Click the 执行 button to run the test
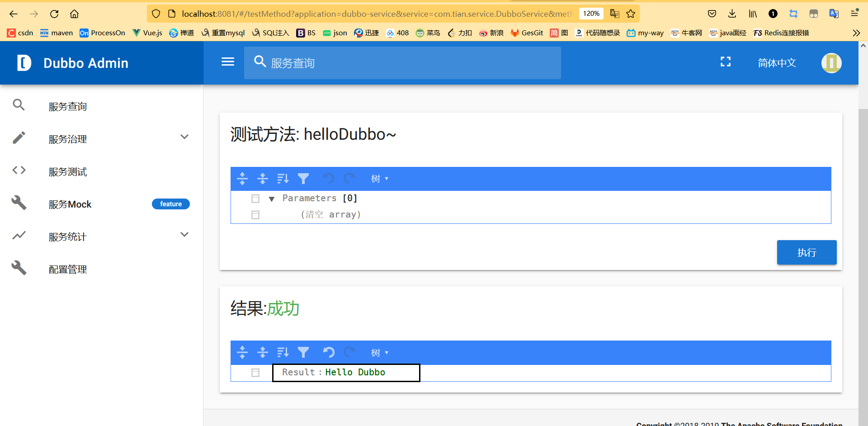Screen dimensions: 868x426 point(807,252)
